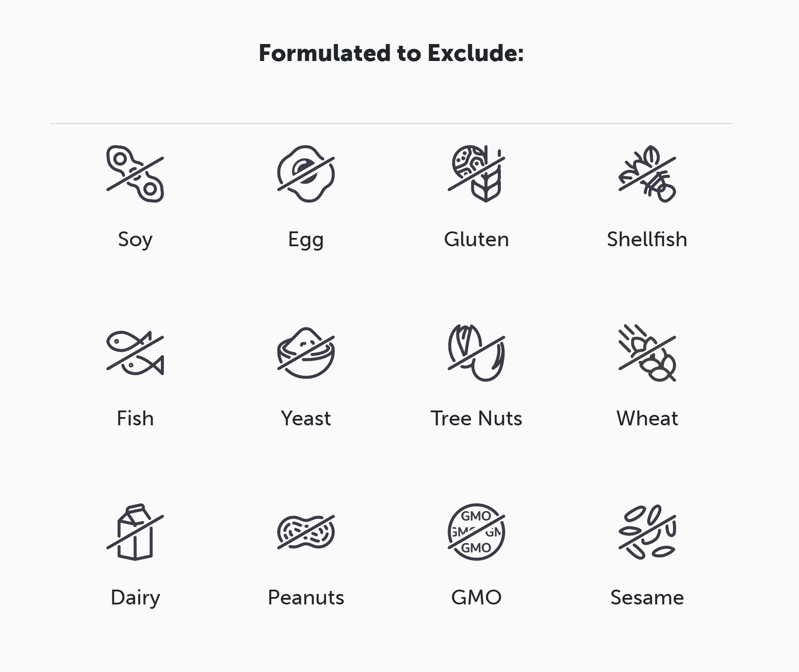Click the crossed-out soy bean icon

point(135,174)
